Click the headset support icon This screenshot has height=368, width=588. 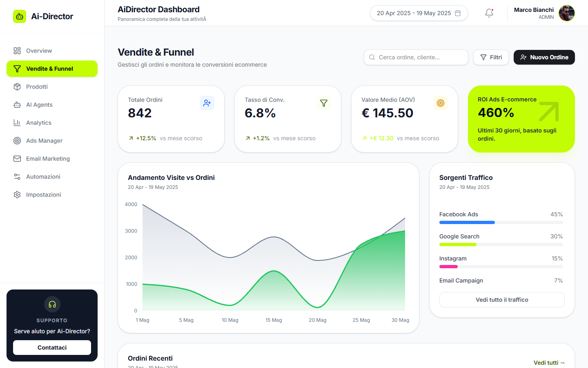52,304
